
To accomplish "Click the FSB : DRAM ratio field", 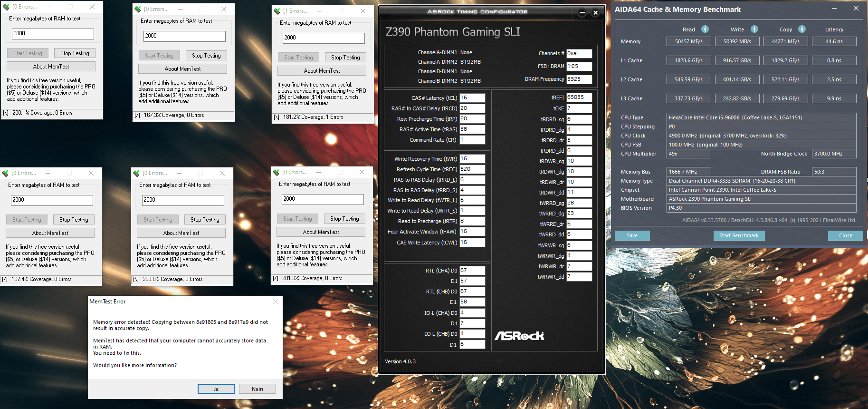I will (579, 67).
